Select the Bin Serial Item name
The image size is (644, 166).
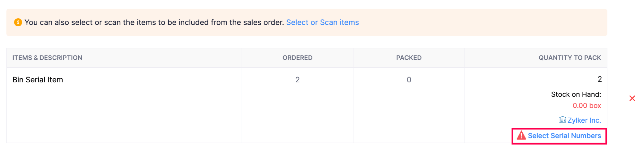38,80
